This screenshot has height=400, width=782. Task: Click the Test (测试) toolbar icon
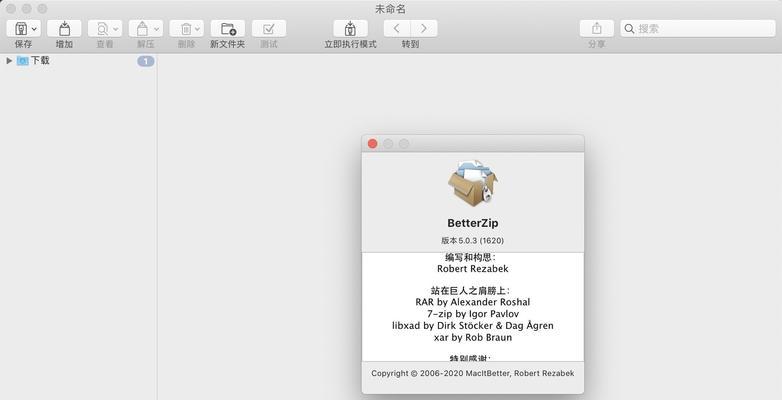[x=269, y=28]
